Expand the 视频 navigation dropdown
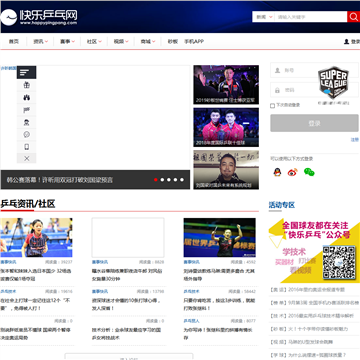 pos(121,42)
